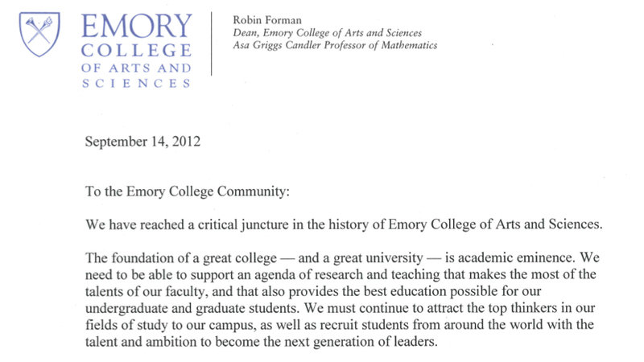This screenshot has height=362, width=644.
Task: Click the vertical divider line in letterhead
Action: point(212,46)
